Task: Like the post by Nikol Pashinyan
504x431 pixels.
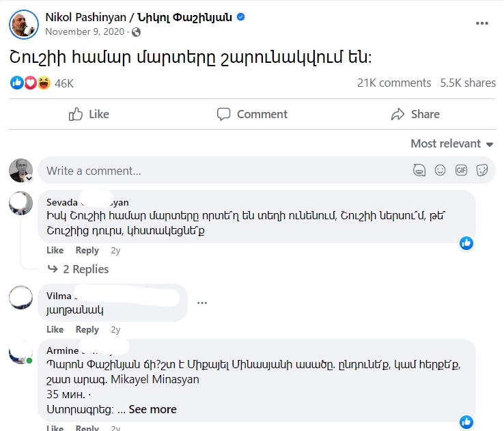Action: 89,114
